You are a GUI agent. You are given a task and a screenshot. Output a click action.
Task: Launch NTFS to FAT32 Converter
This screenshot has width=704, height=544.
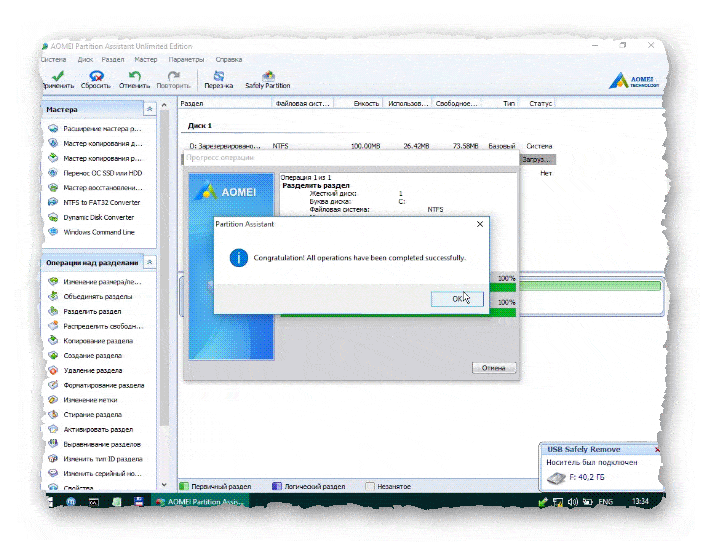click(94, 202)
